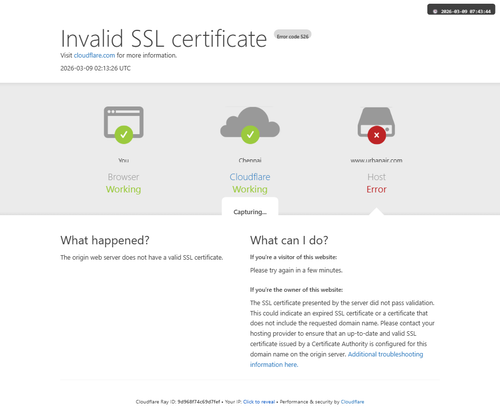Open the blue Cloudflare label under the cloud
The height and width of the screenshot is (418, 500).
pyautogui.click(x=250, y=177)
